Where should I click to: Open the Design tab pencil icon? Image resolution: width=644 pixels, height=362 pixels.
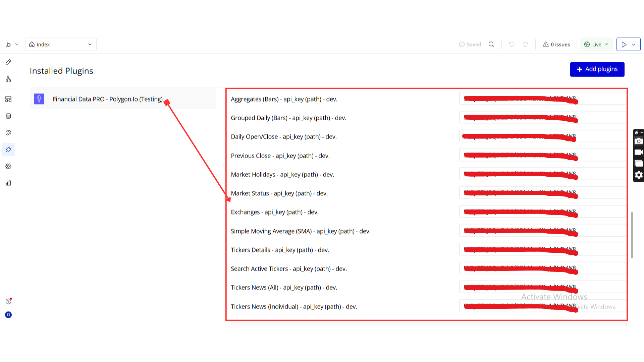coord(8,62)
